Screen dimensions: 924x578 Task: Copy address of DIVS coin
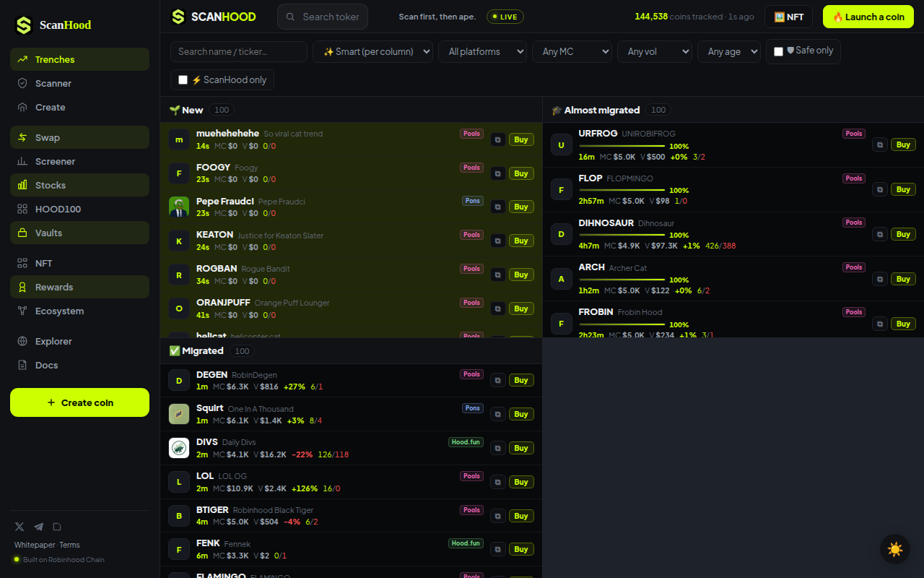(498, 448)
